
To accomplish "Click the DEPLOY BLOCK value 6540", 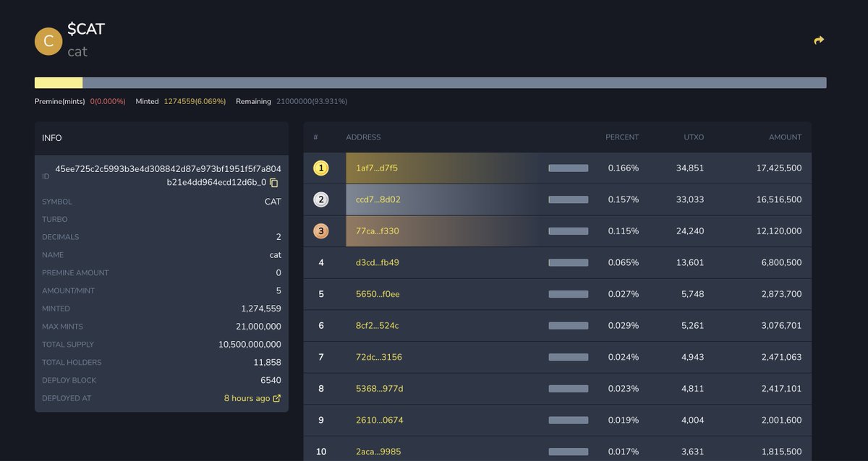I will (x=271, y=380).
